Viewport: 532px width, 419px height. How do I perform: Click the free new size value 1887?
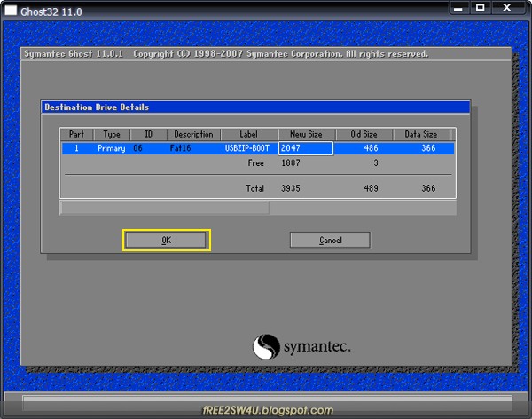291,163
